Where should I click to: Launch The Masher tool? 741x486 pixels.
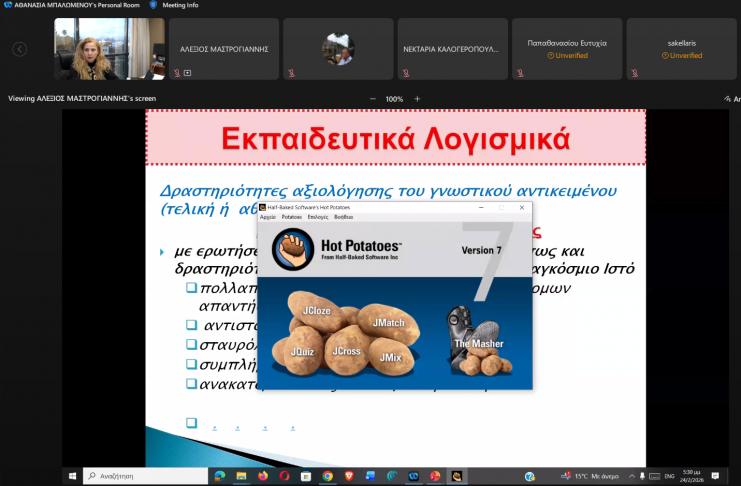[478, 343]
